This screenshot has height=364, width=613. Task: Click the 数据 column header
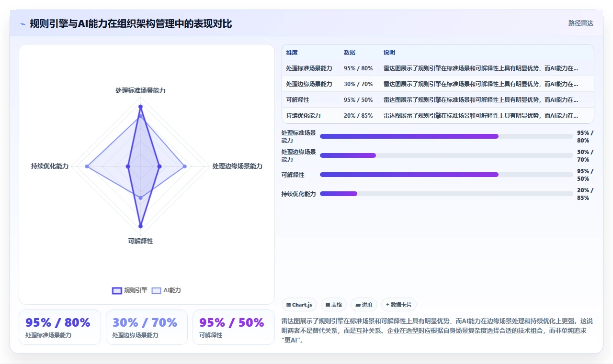(x=350, y=53)
